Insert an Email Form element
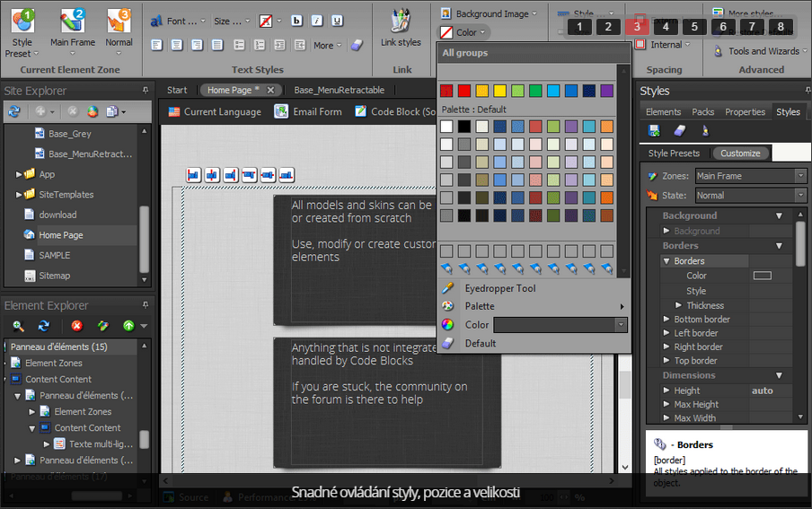The width and height of the screenshot is (812, 509). (x=308, y=111)
